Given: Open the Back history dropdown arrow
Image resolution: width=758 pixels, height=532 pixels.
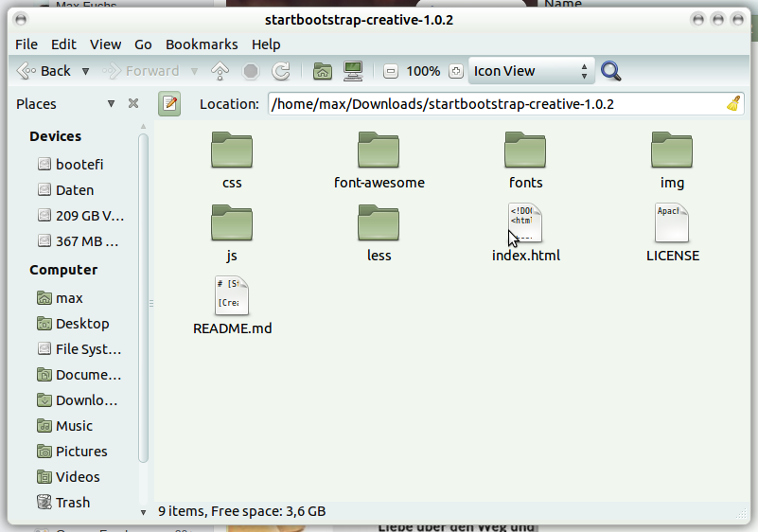Looking at the screenshot, I should click(85, 72).
